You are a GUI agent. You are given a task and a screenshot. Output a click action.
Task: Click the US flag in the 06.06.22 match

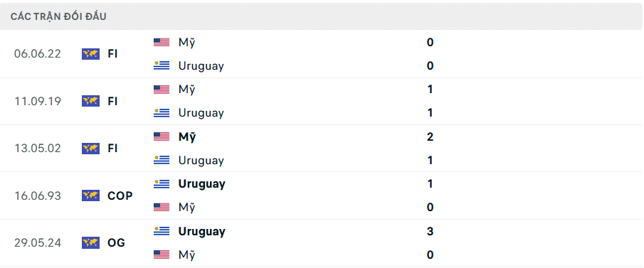(x=162, y=42)
